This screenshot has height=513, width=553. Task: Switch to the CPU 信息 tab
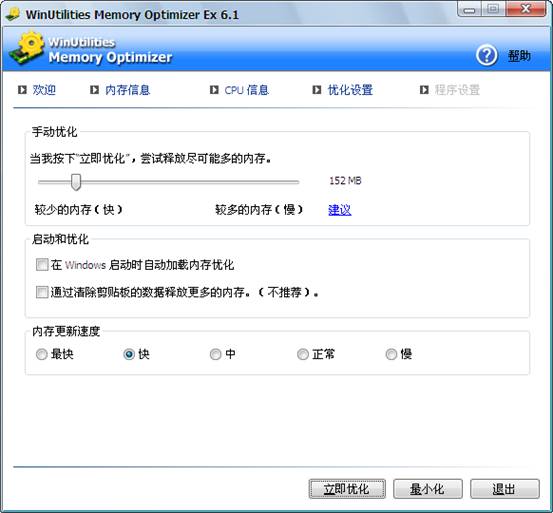click(x=247, y=90)
